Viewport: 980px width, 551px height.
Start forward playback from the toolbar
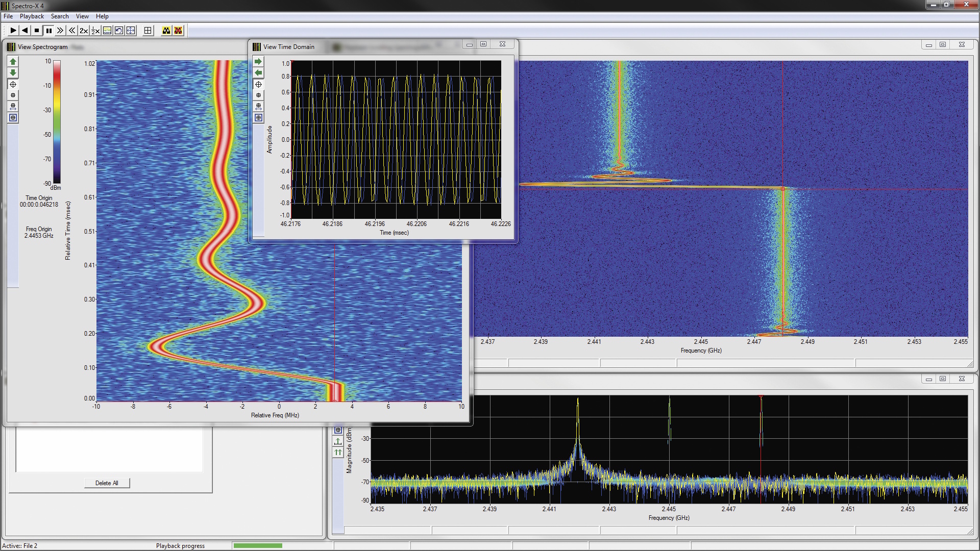click(x=13, y=31)
